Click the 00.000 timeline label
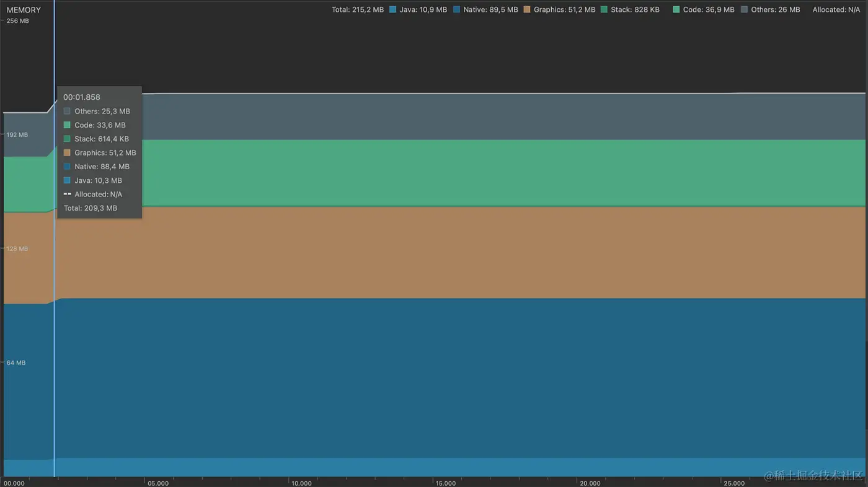The image size is (868, 487). [x=14, y=483]
